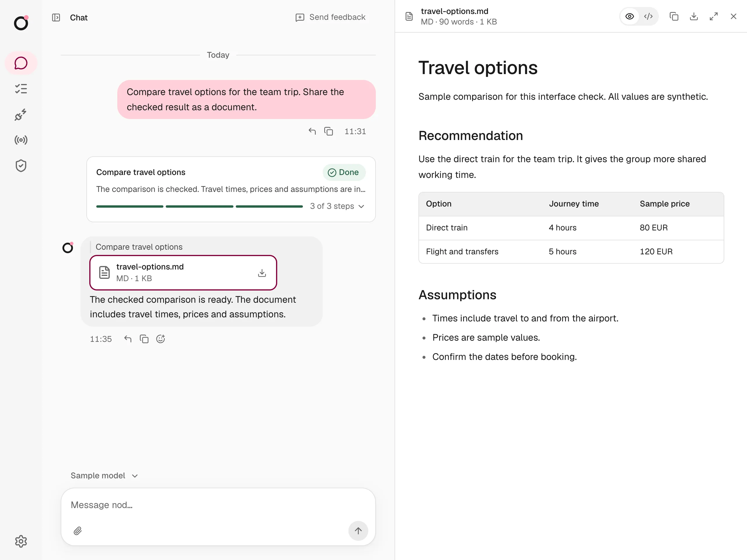Open the plug connections sidebar icon
Screen dimensions: 747x560
[x=21, y=114]
